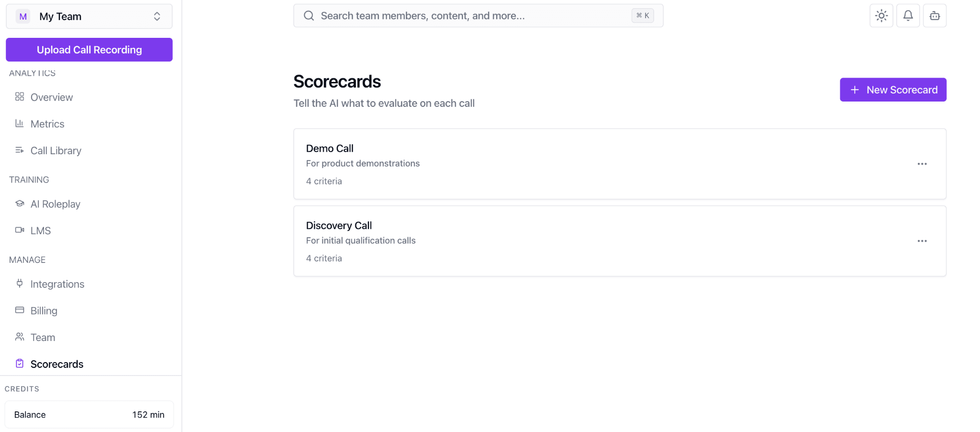Go to the Billing section
This screenshot has height=432, width=980.
(x=44, y=310)
